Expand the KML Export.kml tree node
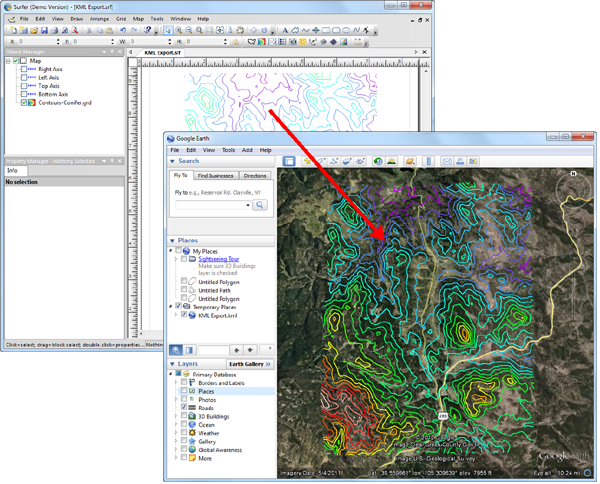 tap(176, 315)
